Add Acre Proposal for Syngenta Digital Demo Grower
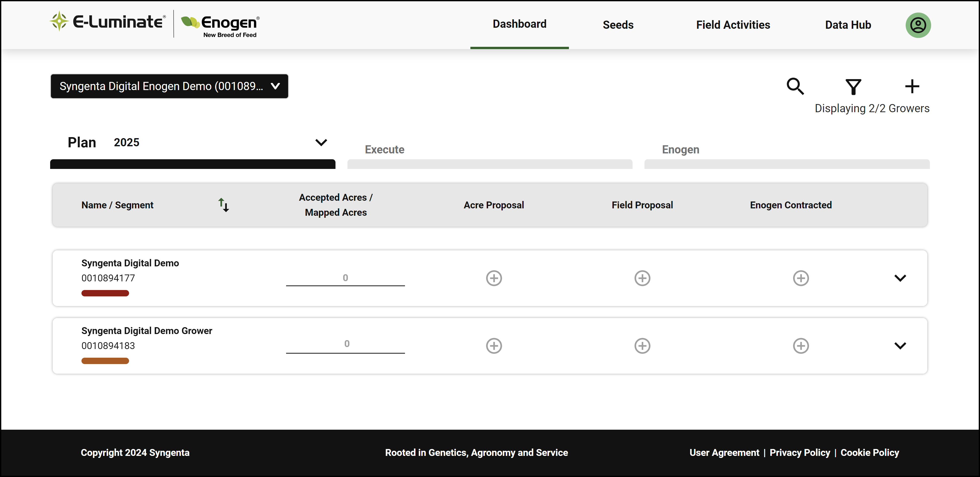The height and width of the screenshot is (477, 980). [x=494, y=346]
